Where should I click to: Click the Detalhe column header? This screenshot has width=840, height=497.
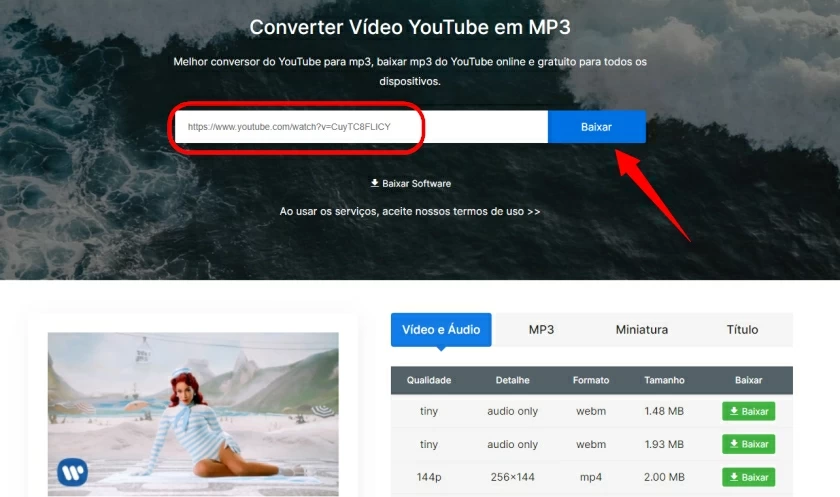[x=513, y=380]
